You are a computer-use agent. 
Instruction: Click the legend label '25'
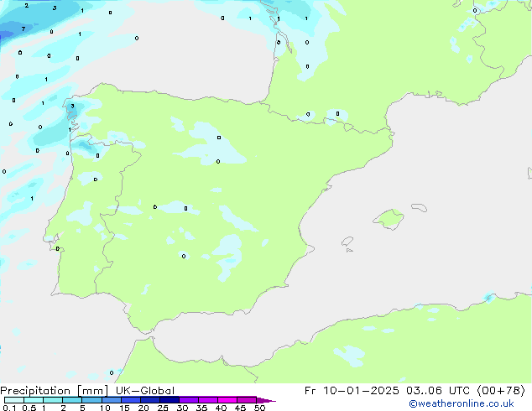[163, 408]
